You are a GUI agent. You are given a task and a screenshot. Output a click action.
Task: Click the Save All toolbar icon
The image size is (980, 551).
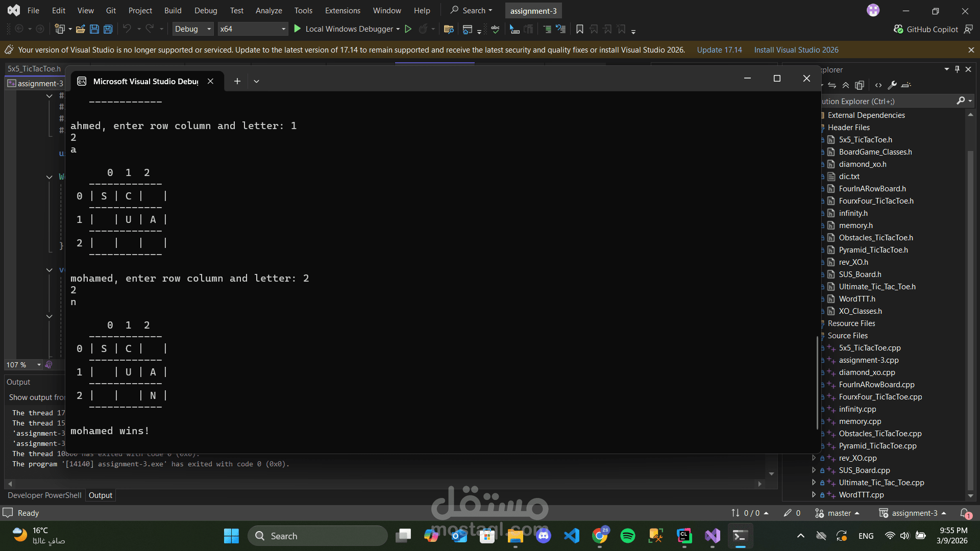pos(108,29)
